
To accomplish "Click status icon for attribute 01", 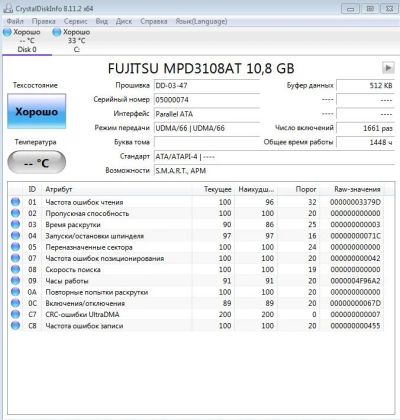I will click(x=15, y=202).
